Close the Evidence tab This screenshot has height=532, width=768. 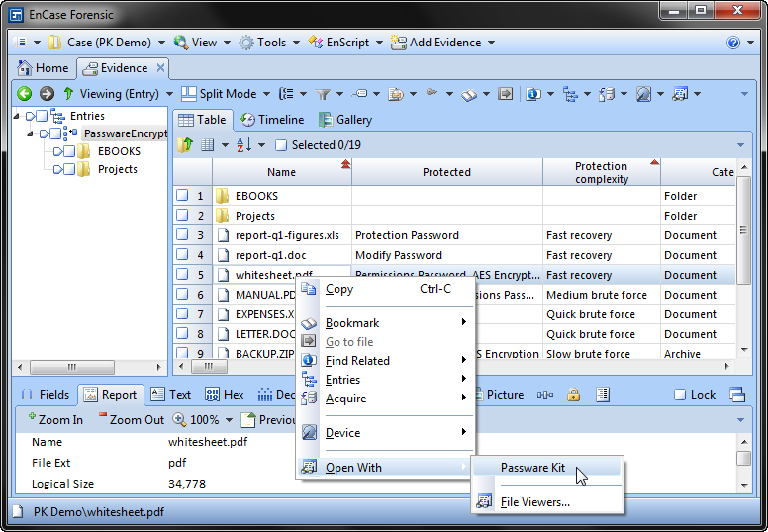tap(160, 68)
